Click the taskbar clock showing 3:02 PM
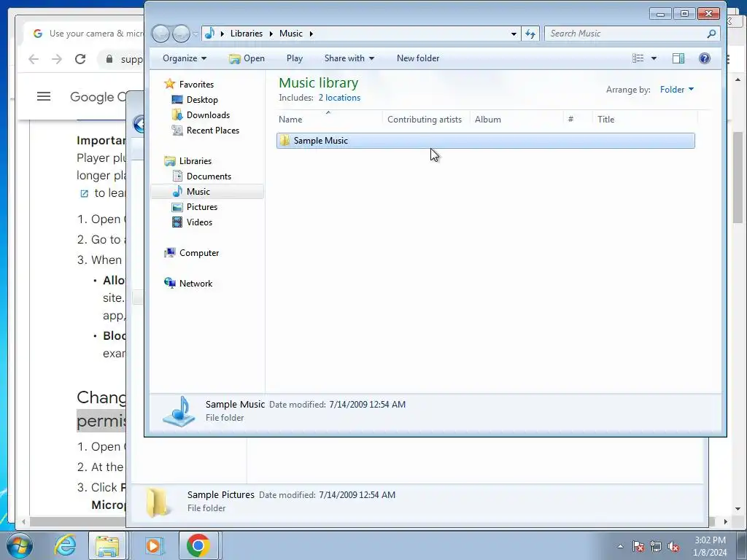 point(710,546)
